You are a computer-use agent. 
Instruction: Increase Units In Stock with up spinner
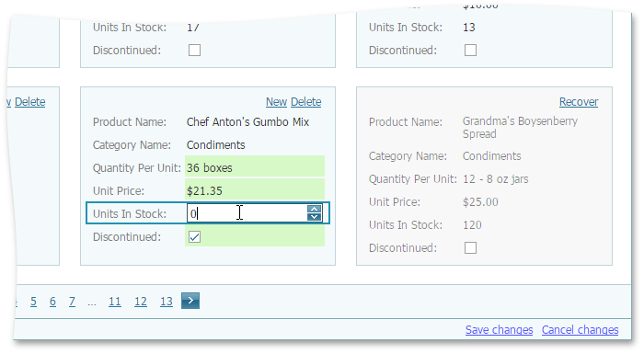[x=315, y=209]
